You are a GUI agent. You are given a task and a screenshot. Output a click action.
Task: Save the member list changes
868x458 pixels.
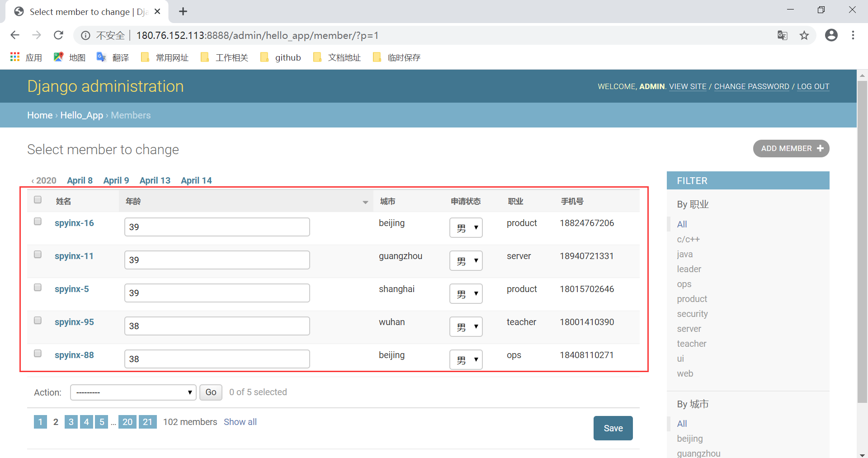coord(613,428)
